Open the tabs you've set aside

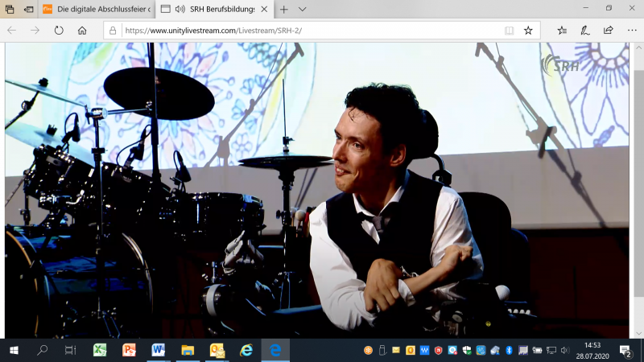(10, 9)
